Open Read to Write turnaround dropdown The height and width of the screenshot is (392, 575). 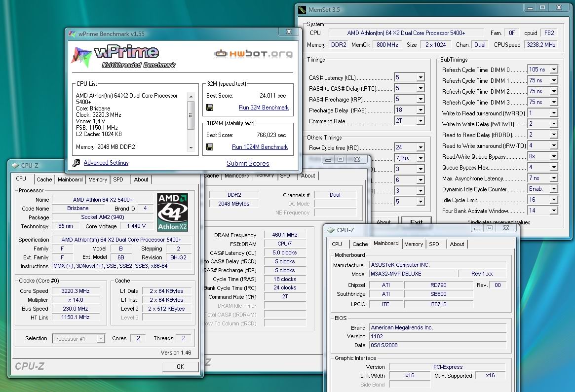[554, 145]
